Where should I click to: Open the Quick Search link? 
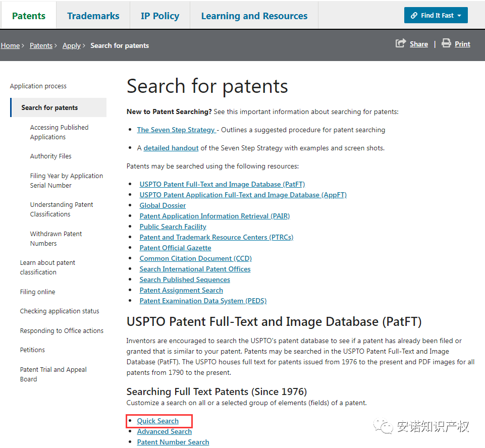158,421
